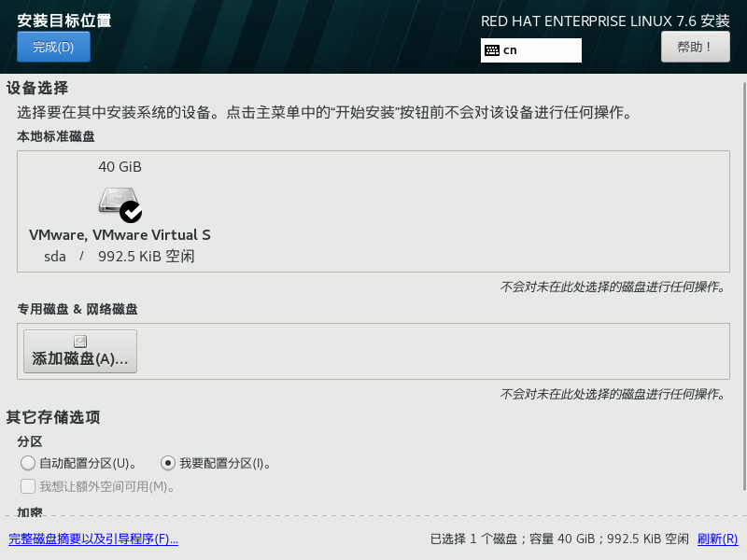Image resolution: width=747 pixels, height=560 pixels.
Task: Click the sda / 992.5 KiB 空闲 text
Action: tap(120, 256)
